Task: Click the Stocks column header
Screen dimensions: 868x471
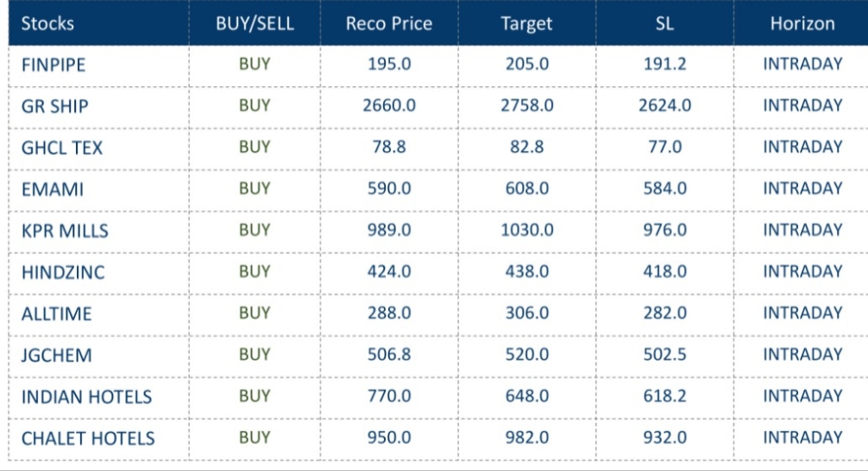Action: point(47,23)
